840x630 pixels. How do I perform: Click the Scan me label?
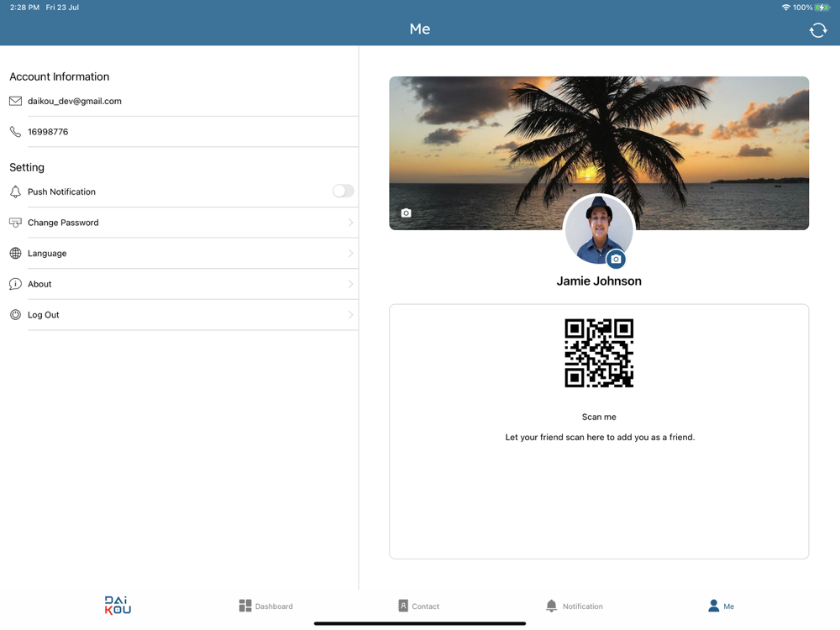[x=599, y=417]
